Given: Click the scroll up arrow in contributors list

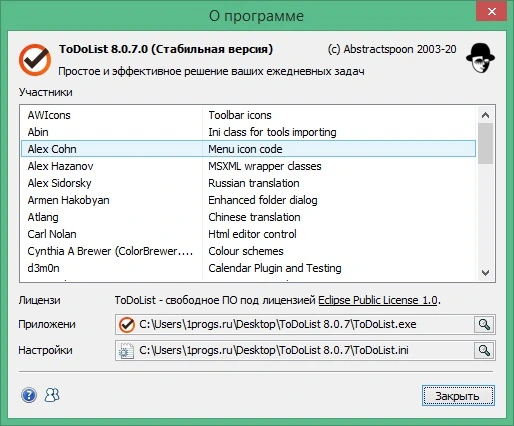Looking at the screenshot, I should click(x=485, y=115).
